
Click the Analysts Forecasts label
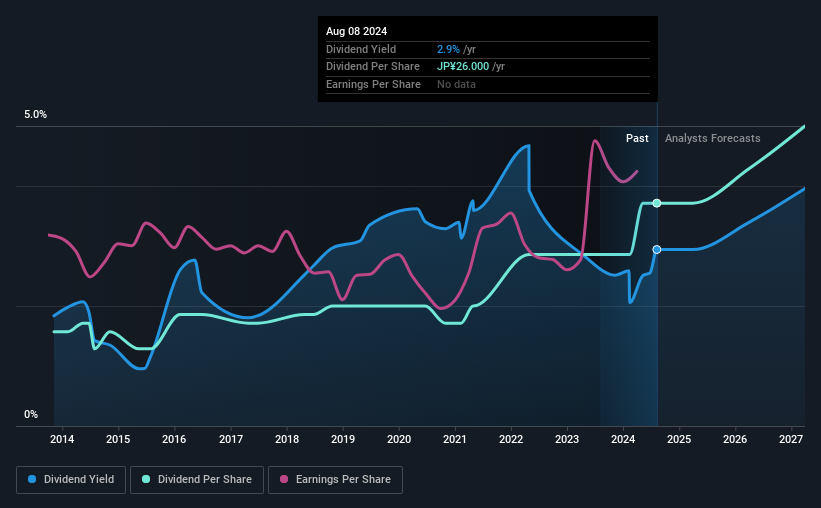pyautogui.click(x=713, y=138)
